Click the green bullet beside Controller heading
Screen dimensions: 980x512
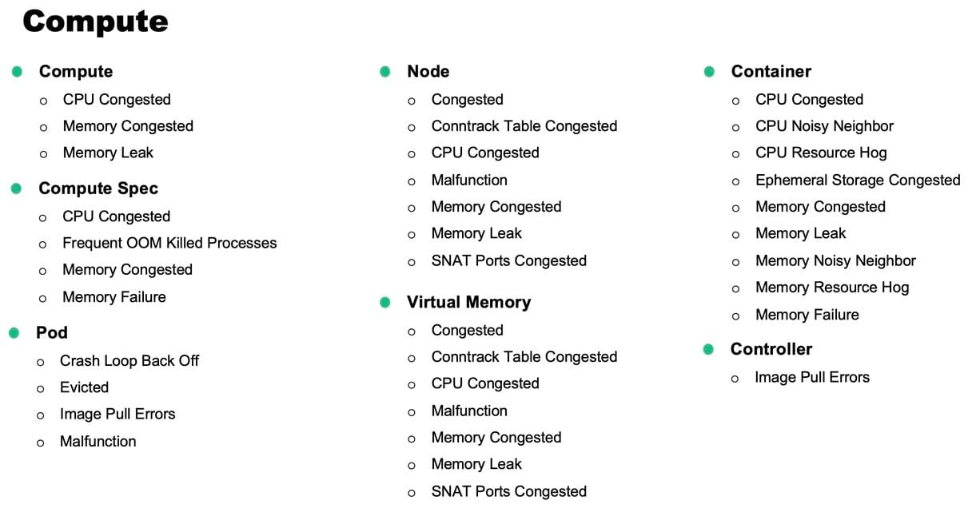coord(708,350)
